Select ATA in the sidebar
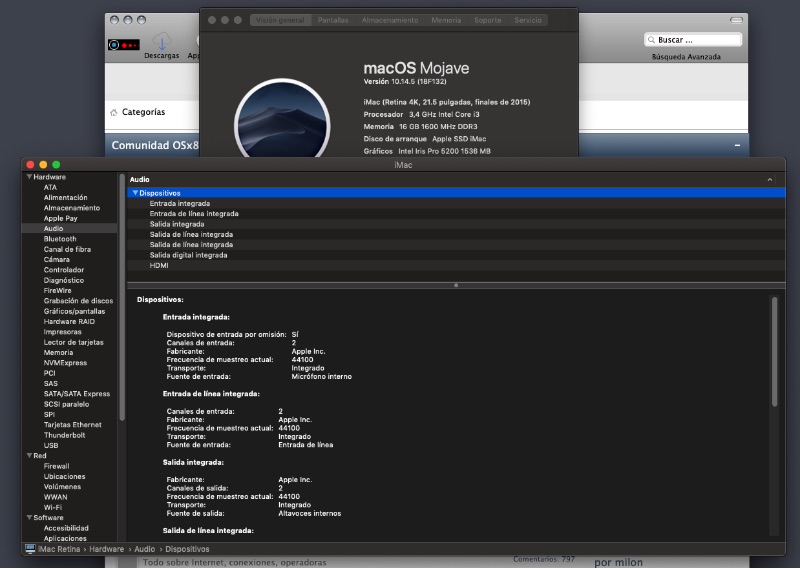Viewport: 800px width, 569px height. (50, 187)
